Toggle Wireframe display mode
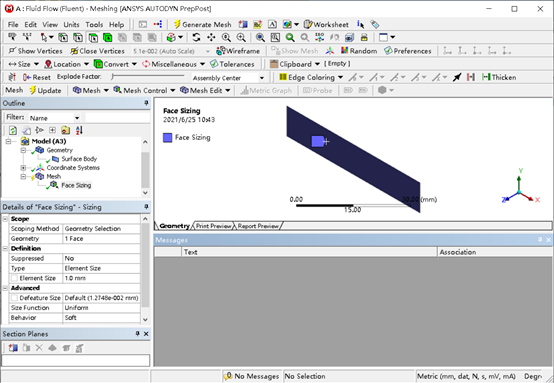This screenshot has height=383, width=554. tap(238, 51)
